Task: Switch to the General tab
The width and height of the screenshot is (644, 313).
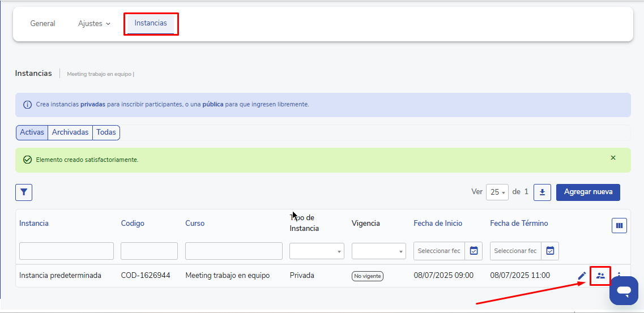Action: tap(42, 24)
